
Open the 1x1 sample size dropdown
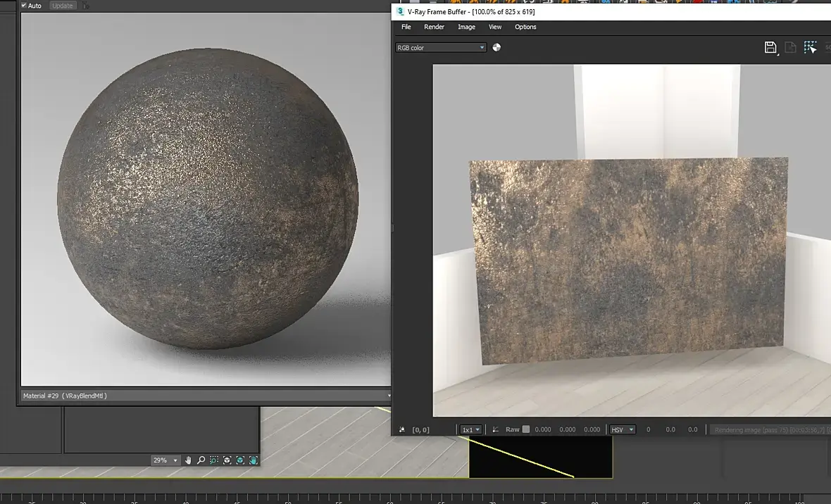(x=470, y=429)
